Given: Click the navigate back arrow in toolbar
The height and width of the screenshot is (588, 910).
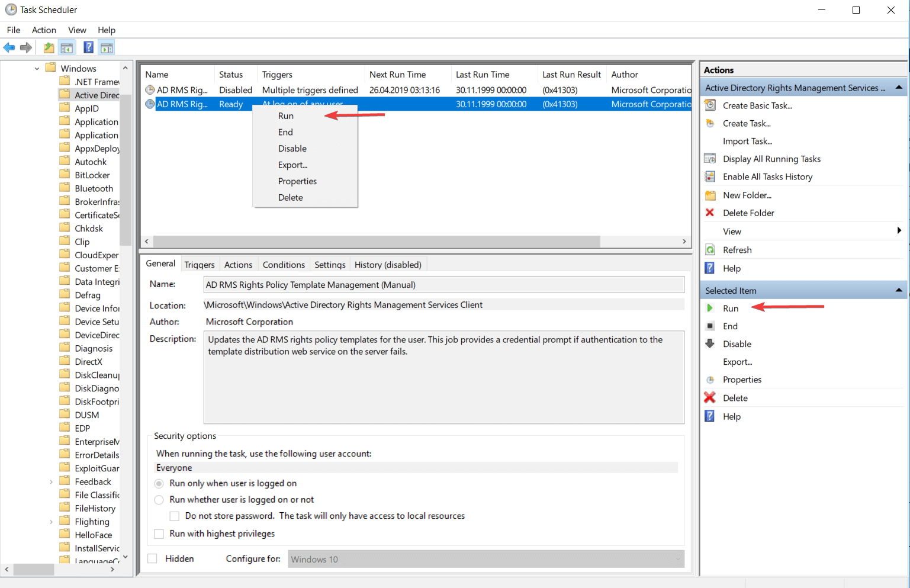Looking at the screenshot, I should (9, 47).
